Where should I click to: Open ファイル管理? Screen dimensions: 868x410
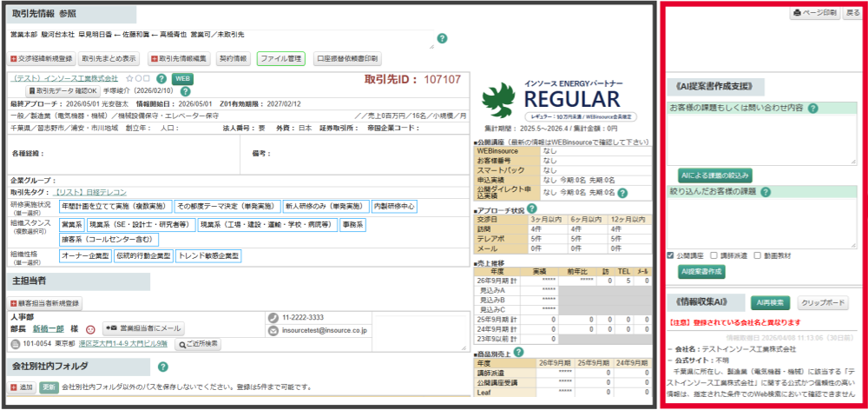(280, 58)
